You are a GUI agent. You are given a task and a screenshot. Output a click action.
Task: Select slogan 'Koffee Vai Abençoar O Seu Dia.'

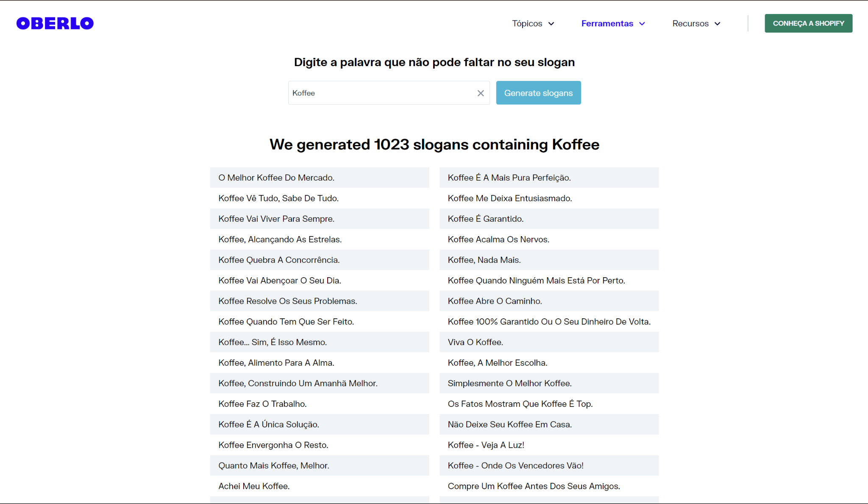pos(320,281)
